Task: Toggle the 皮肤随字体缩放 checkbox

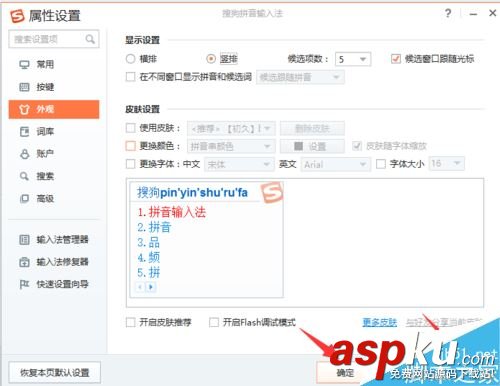Action: 357,146
